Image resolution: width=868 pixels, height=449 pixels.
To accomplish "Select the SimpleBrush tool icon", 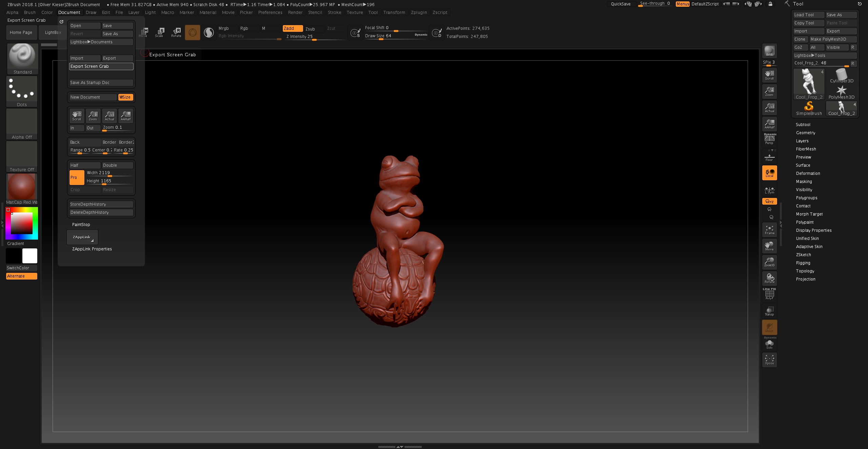I will (x=809, y=109).
